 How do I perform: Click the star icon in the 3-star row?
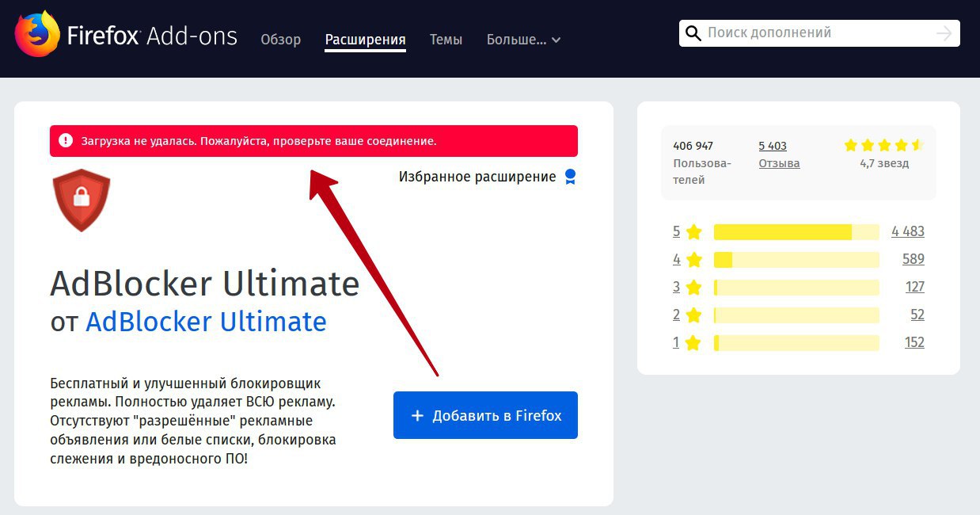(x=694, y=288)
